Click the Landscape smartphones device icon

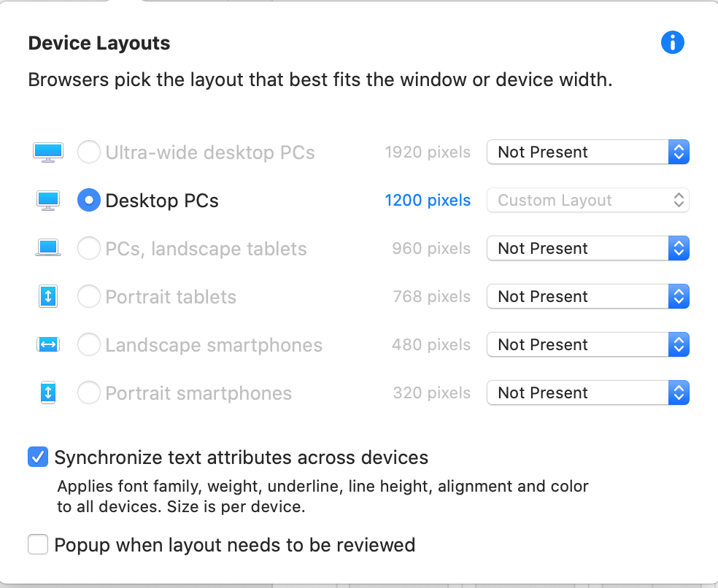pyautogui.click(x=48, y=344)
